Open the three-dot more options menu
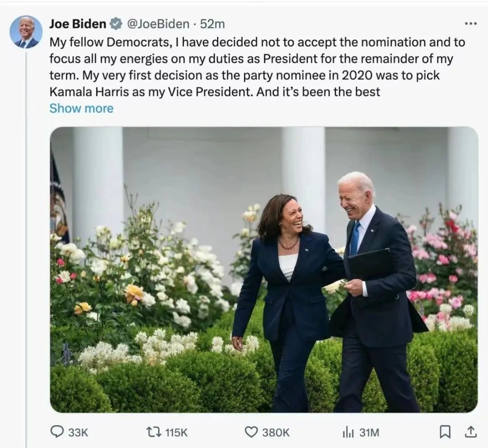Viewport: 488px width, 448px height. (470, 23)
